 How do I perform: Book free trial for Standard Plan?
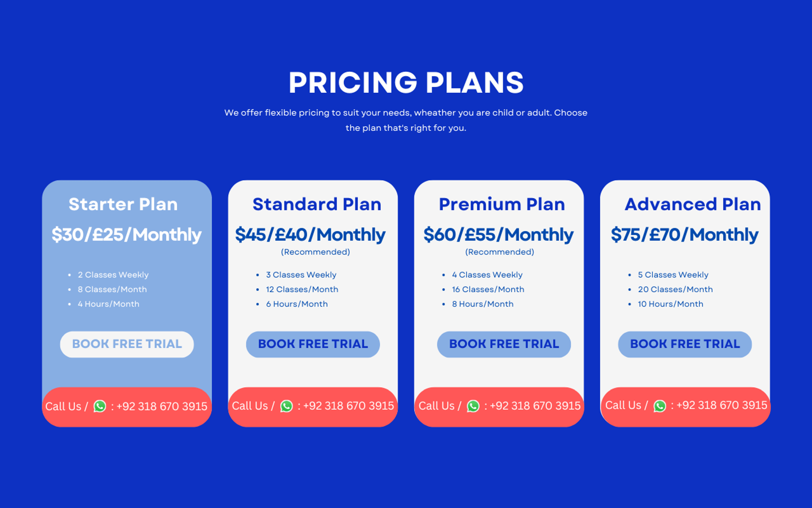[313, 344]
